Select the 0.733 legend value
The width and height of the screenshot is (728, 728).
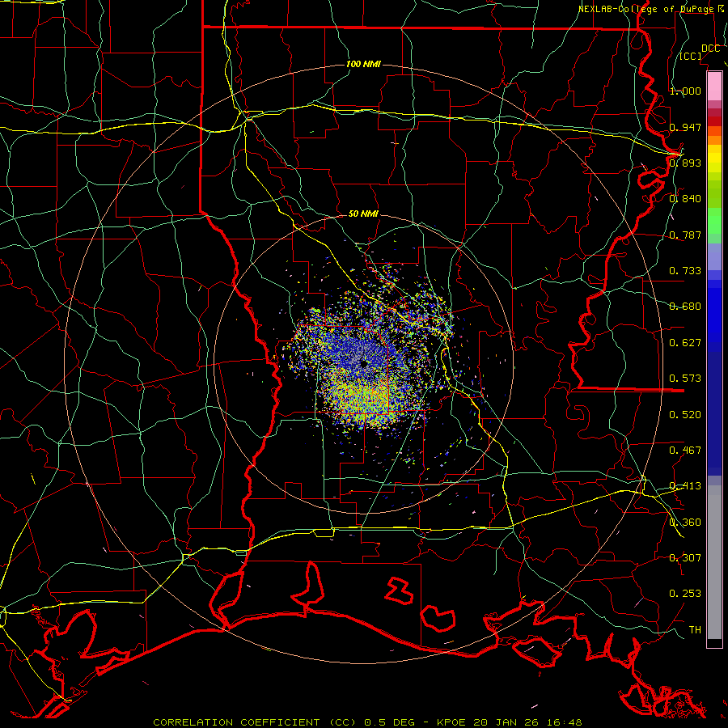click(x=685, y=271)
